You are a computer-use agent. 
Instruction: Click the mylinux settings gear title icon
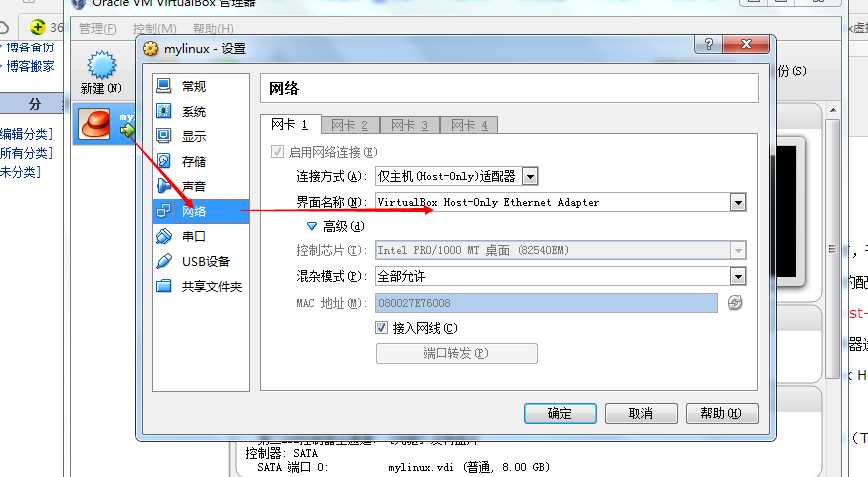point(151,49)
